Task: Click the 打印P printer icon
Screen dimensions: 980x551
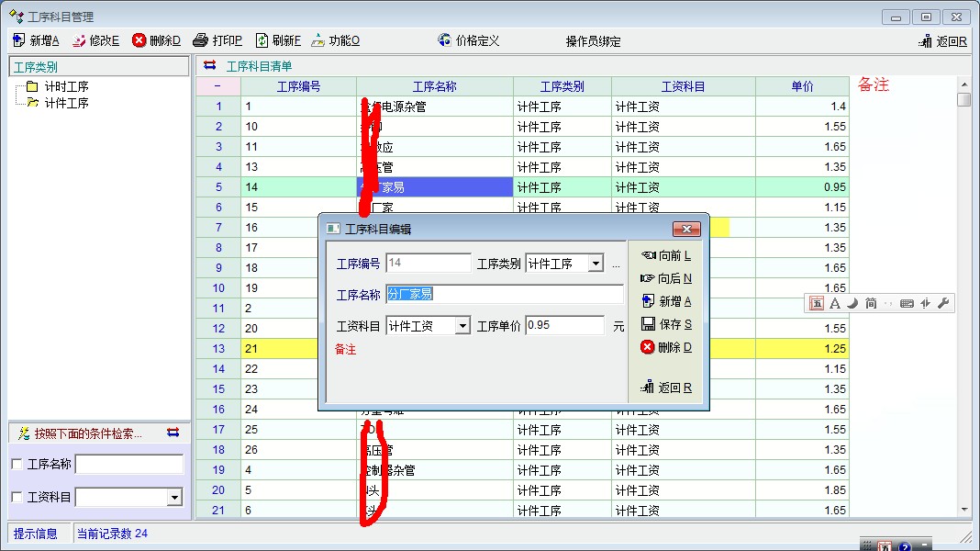Action: [201, 40]
